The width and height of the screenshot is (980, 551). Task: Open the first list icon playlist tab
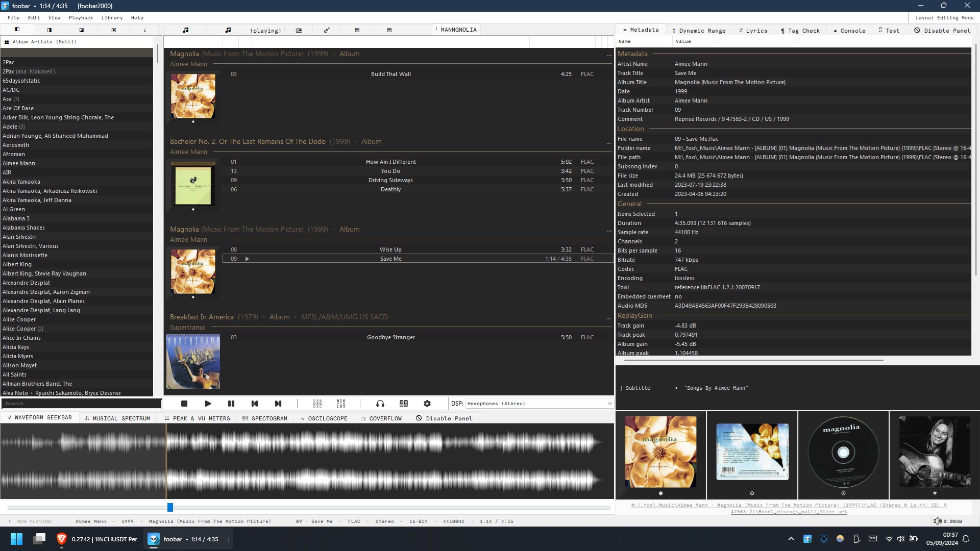357,30
